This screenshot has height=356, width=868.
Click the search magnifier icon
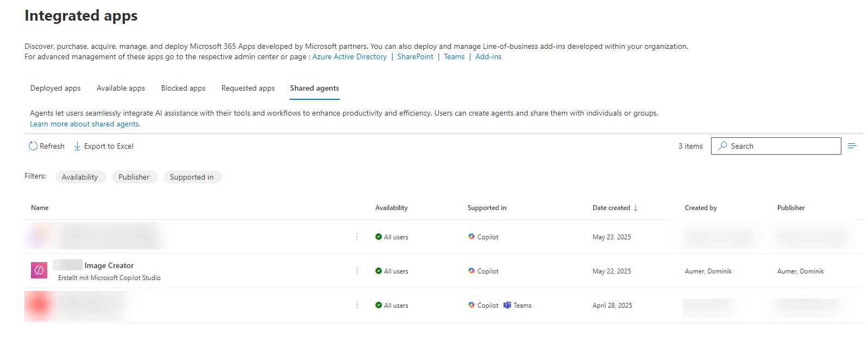pos(722,146)
